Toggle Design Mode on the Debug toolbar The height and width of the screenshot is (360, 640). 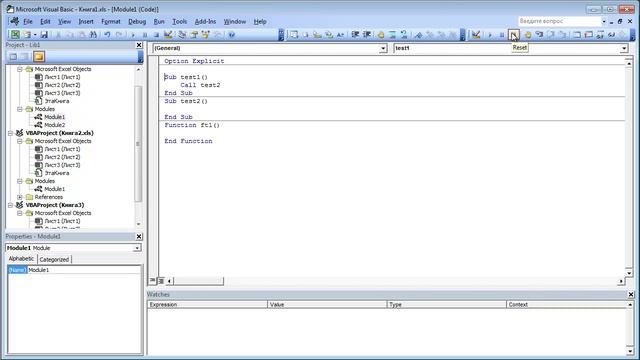coord(476,35)
